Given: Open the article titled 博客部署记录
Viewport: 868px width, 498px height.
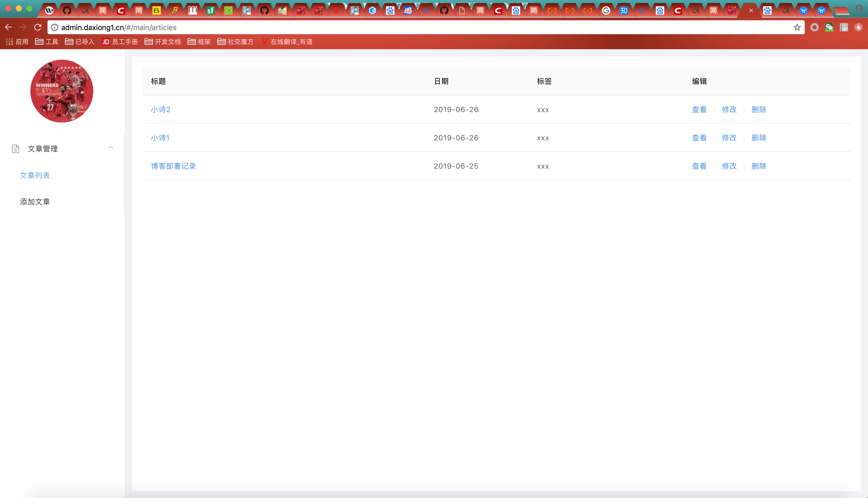Looking at the screenshot, I should pyautogui.click(x=173, y=166).
